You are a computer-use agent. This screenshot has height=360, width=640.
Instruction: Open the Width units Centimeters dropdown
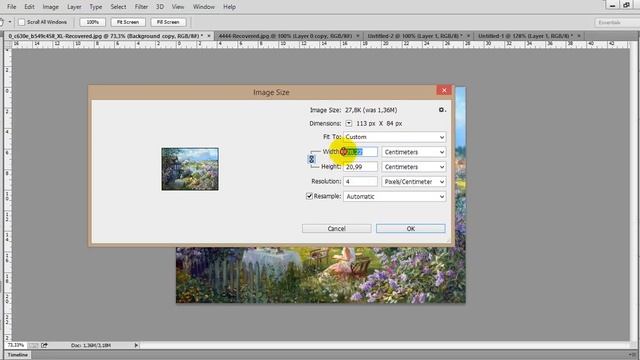(x=414, y=152)
